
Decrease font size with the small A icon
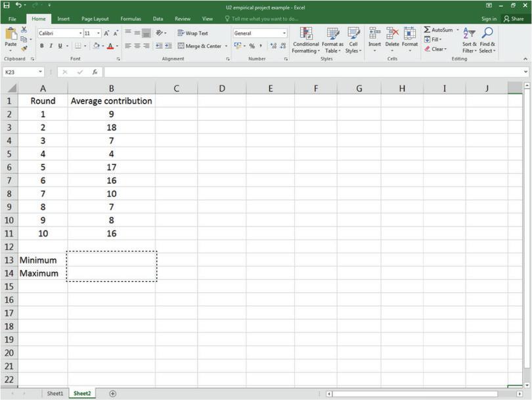tap(116, 33)
